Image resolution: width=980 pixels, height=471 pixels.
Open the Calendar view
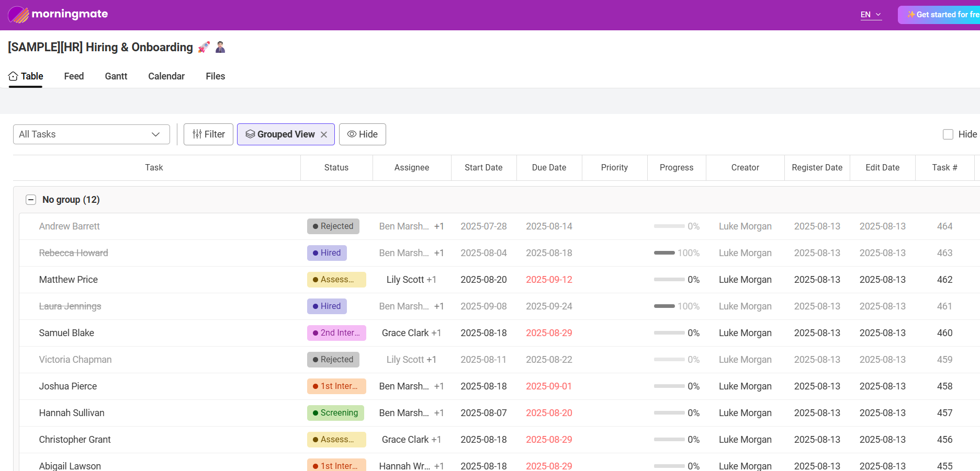coord(166,76)
